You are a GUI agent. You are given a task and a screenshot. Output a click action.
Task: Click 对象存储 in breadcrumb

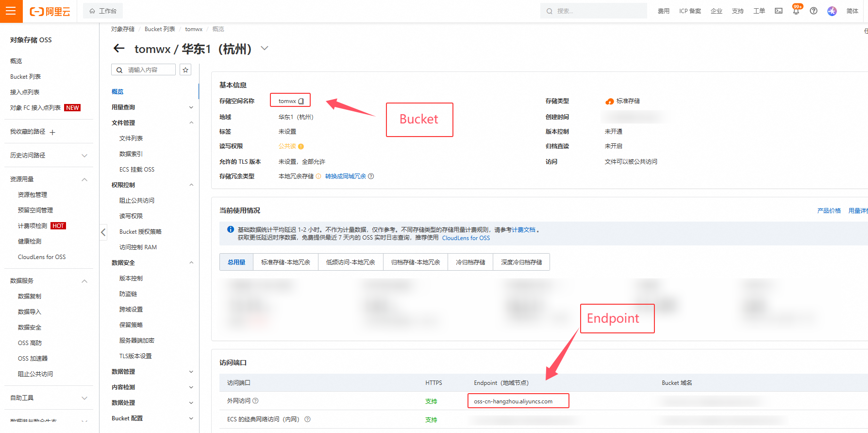pos(123,29)
